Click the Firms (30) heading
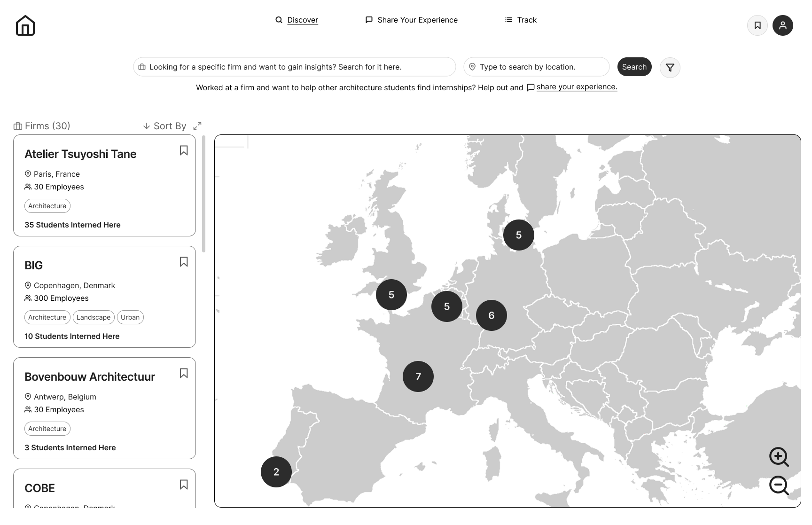The image size is (812, 525). [x=42, y=126]
